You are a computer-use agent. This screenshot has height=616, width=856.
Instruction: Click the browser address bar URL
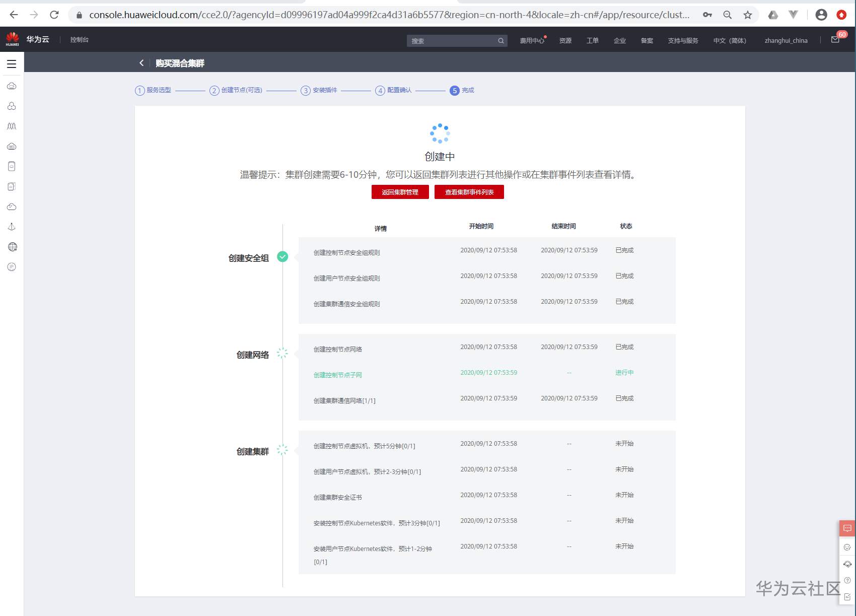[x=389, y=15]
